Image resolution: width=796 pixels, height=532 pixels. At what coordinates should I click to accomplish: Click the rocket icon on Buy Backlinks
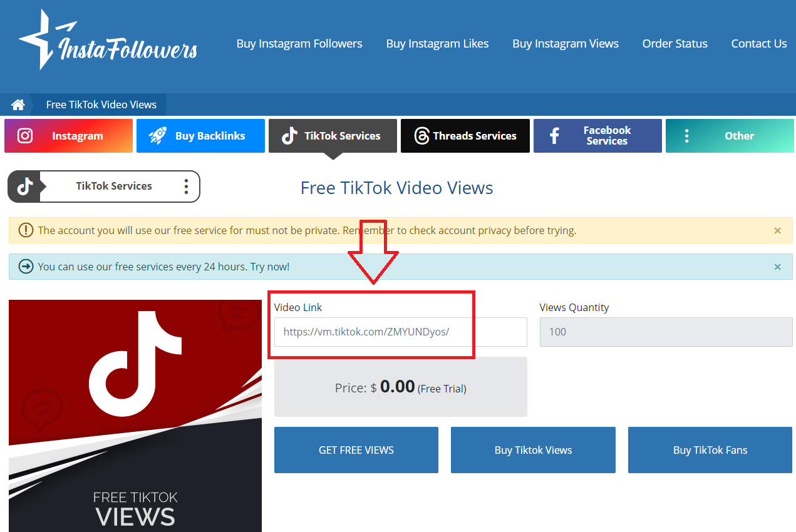[158, 136]
